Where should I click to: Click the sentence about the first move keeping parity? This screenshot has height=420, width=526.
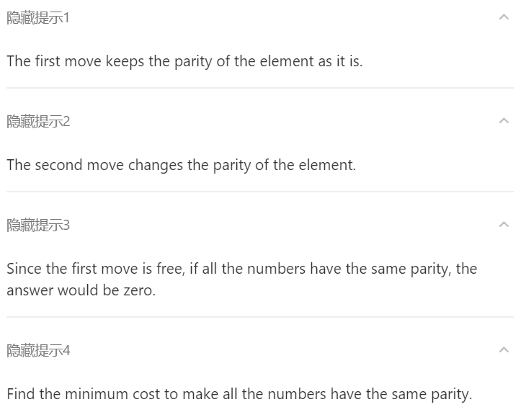tap(184, 61)
